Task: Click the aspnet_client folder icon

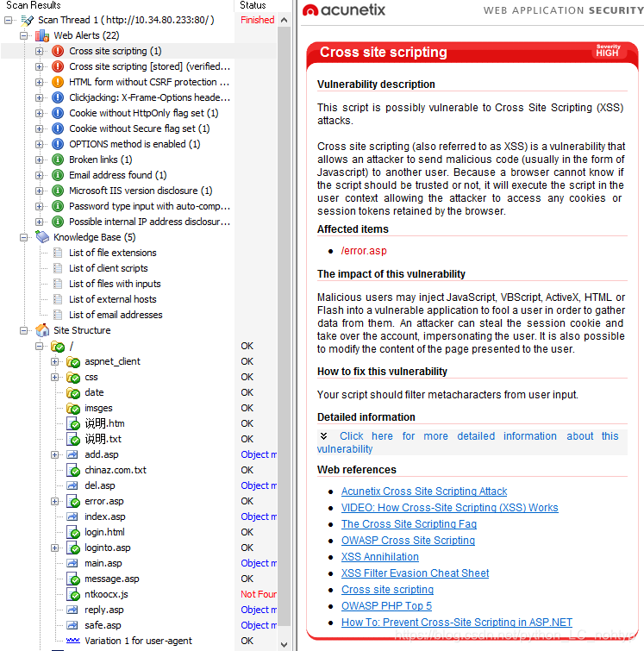Action: (73, 361)
